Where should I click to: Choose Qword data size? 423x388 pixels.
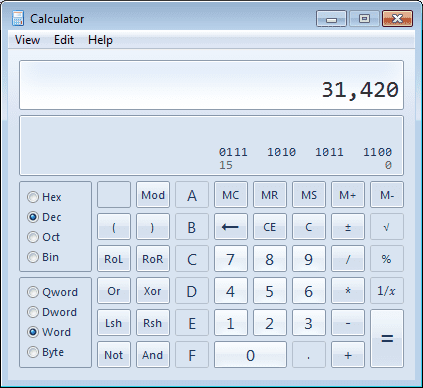click(x=52, y=292)
